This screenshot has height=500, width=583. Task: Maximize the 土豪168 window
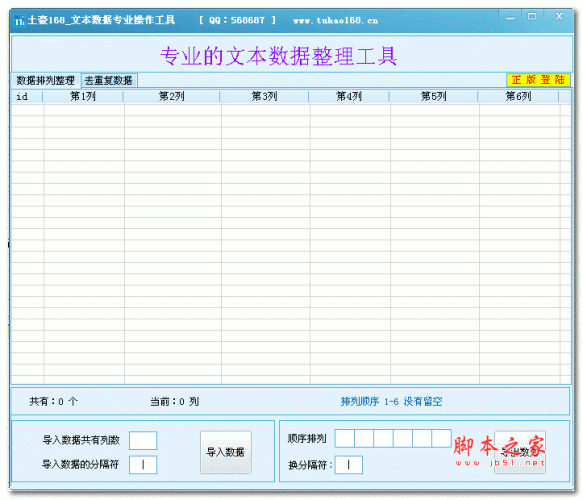532,17
